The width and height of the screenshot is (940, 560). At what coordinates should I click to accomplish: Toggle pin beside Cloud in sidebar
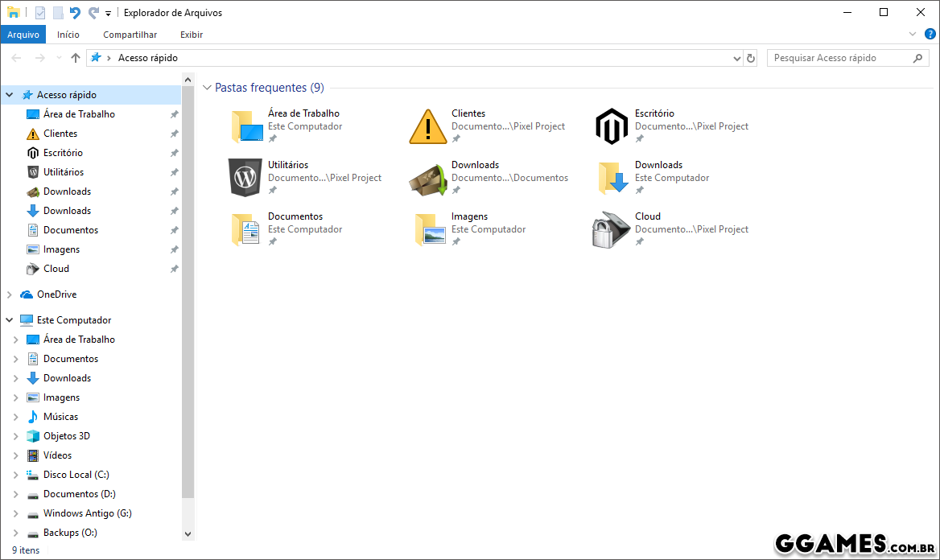(174, 269)
